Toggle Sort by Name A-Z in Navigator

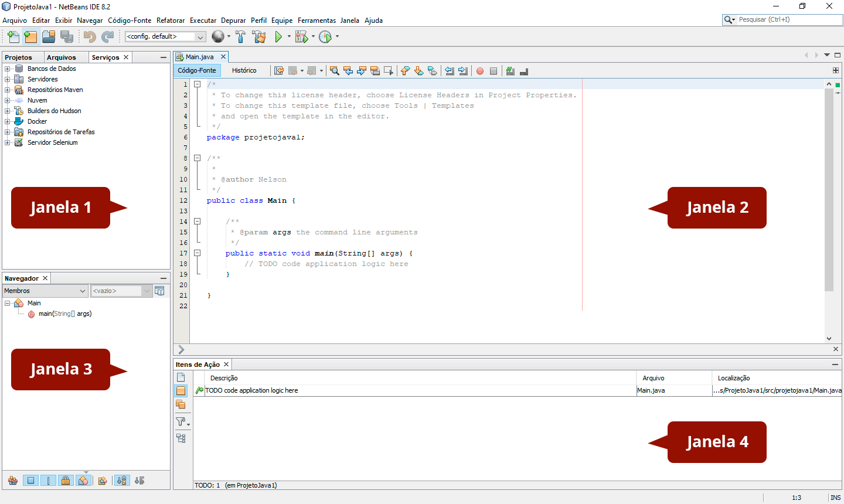pos(122,481)
